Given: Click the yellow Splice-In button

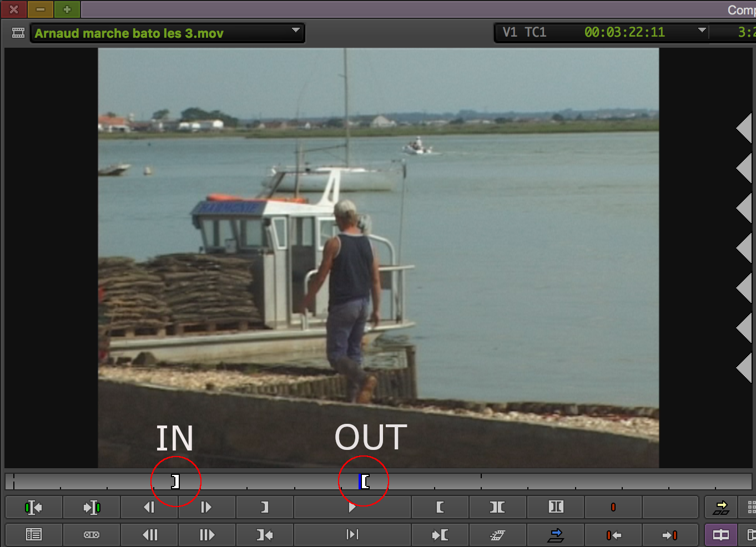Looking at the screenshot, I should (x=720, y=507).
